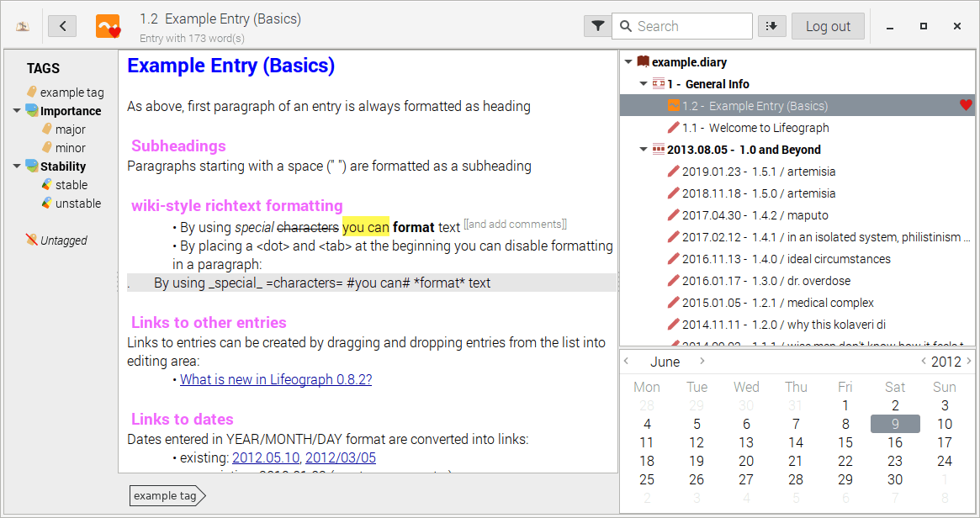
Task: Select entry 1.2 - Example Entry (Basics)
Action: click(x=797, y=106)
